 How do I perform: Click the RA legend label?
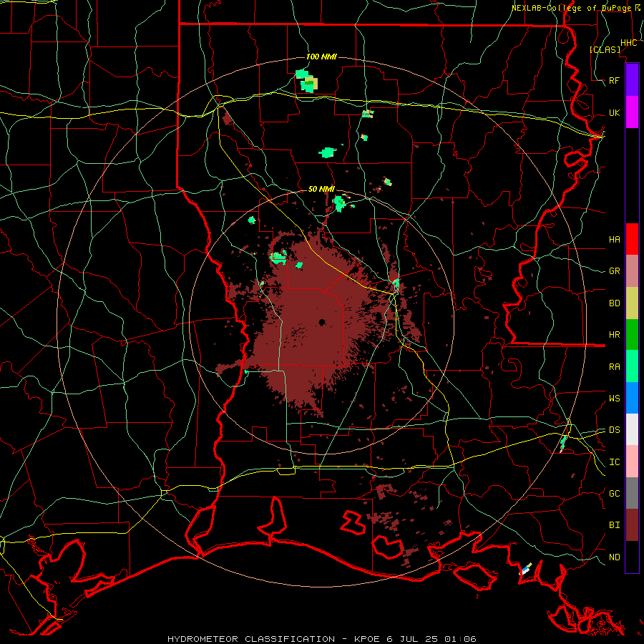(614, 366)
